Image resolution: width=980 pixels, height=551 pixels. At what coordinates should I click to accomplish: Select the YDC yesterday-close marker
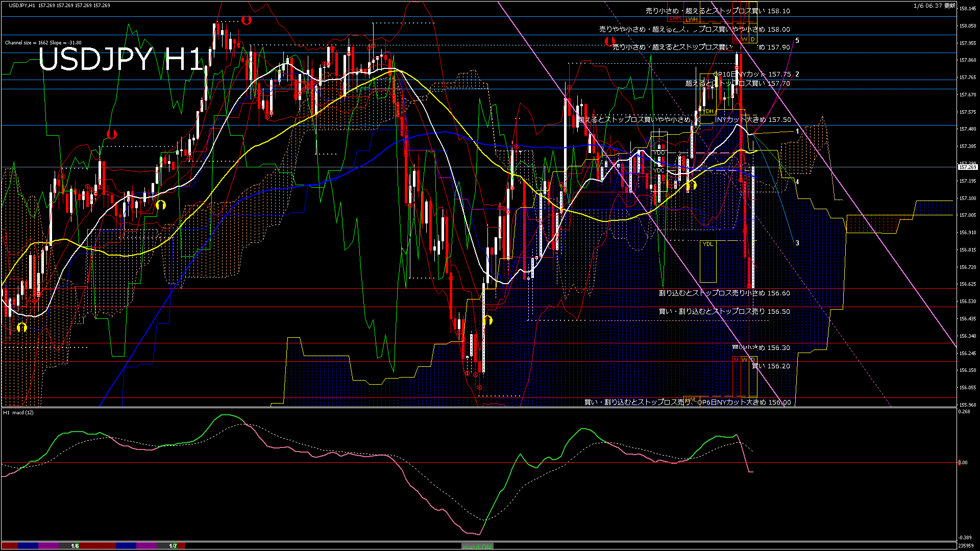[659, 170]
